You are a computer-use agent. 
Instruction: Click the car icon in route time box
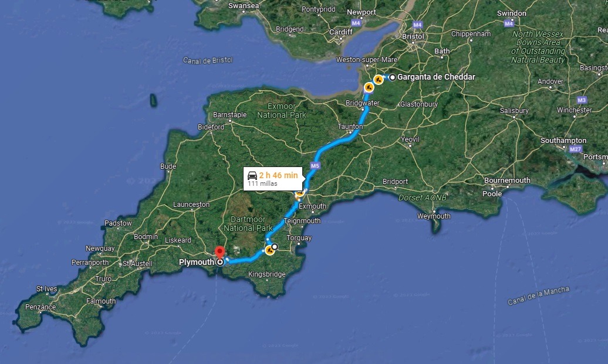click(x=252, y=175)
